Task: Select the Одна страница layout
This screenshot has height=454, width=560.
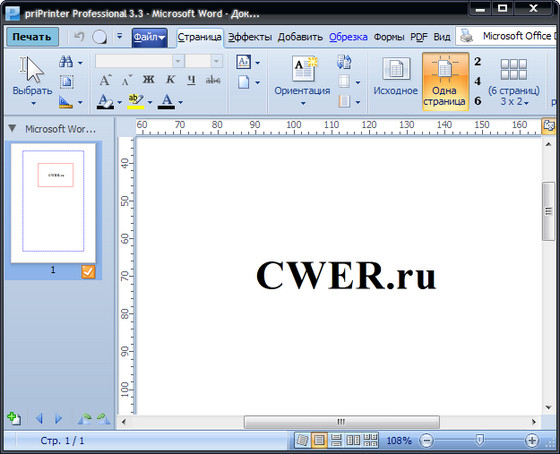Action: tap(445, 81)
